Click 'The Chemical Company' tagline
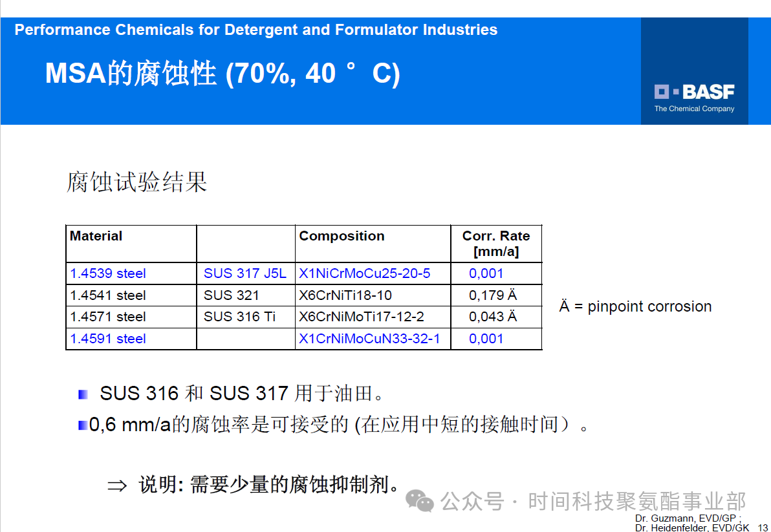Viewport: 771px width, 532px height. click(x=694, y=109)
